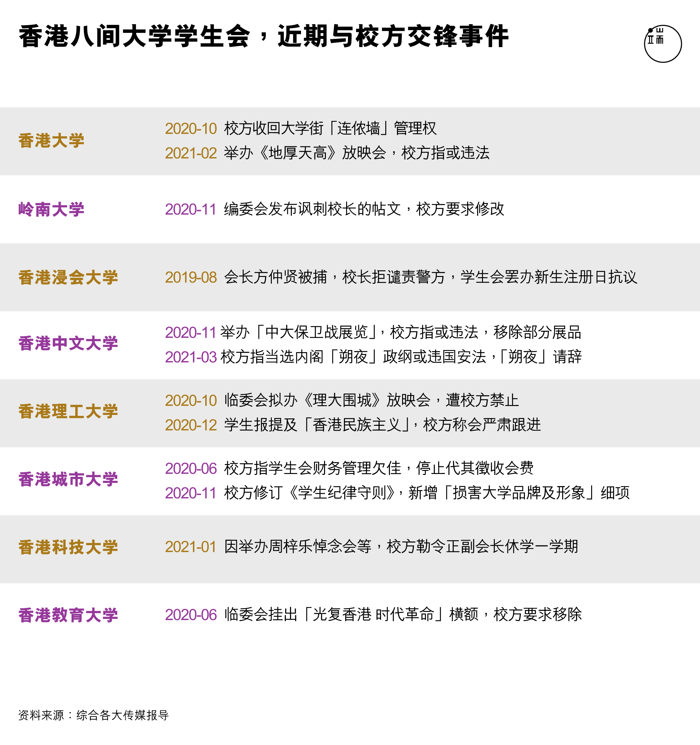
Task: Click the infographic title 香港八间大学学生会，近期与校方交锋事件
Action: (264, 36)
